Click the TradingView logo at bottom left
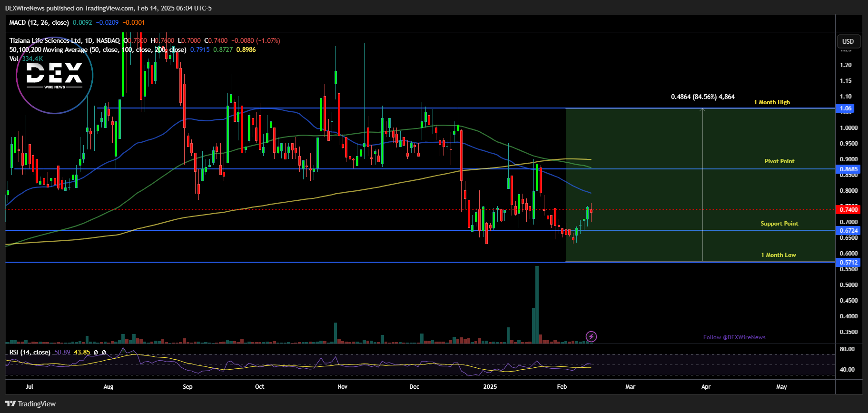The height and width of the screenshot is (413, 868). coord(31,403)
